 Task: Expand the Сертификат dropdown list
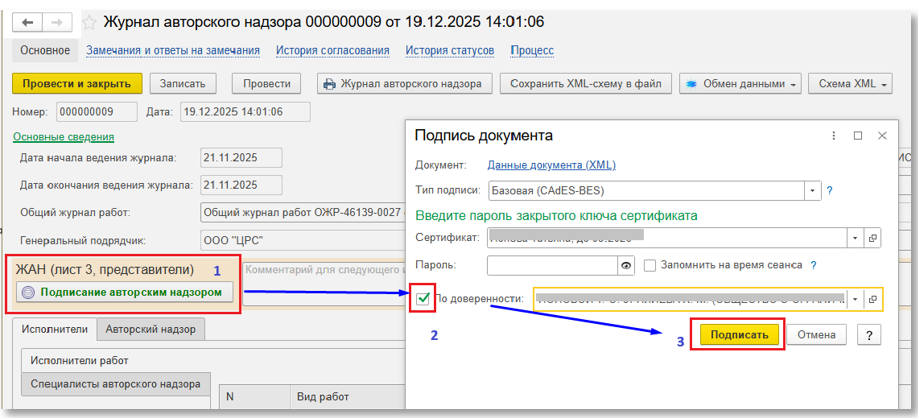click(855, 238)
